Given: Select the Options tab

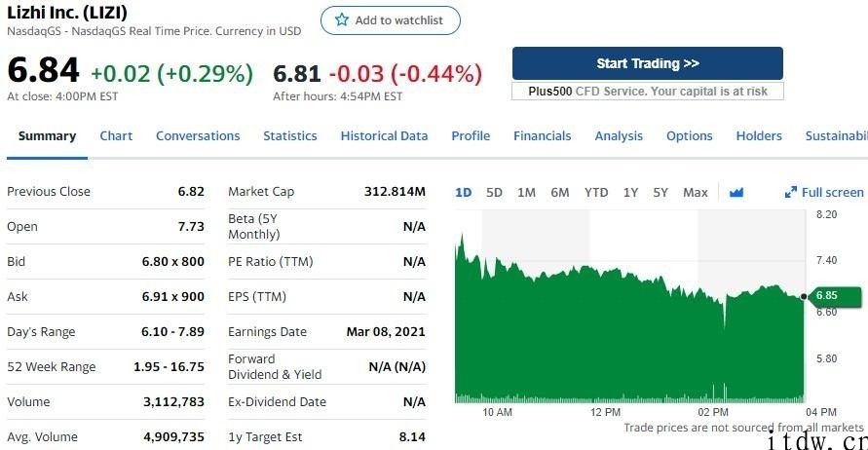Looking at the screenshot, I should 689,136.
